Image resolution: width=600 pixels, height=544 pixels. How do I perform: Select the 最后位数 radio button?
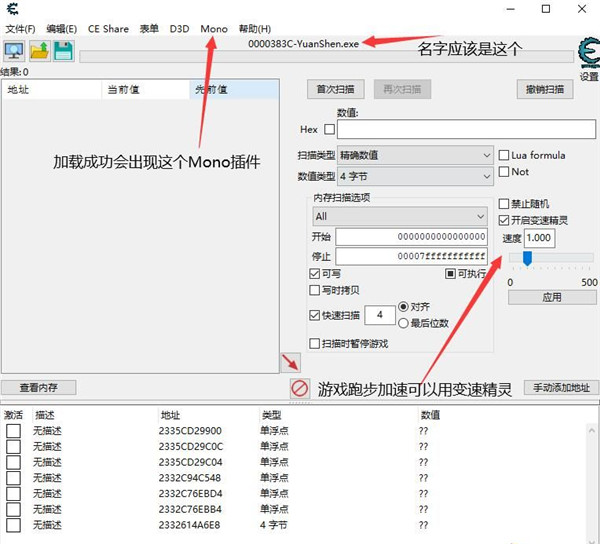point(403,323)
